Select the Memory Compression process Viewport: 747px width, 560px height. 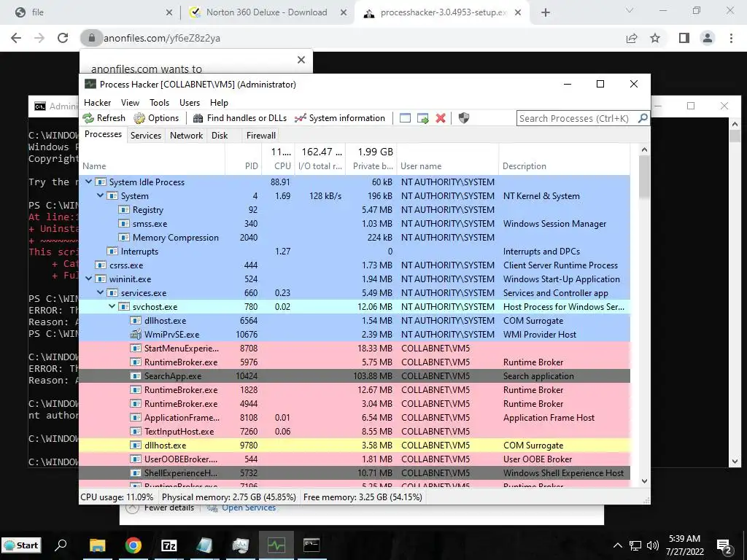(355, 237)
